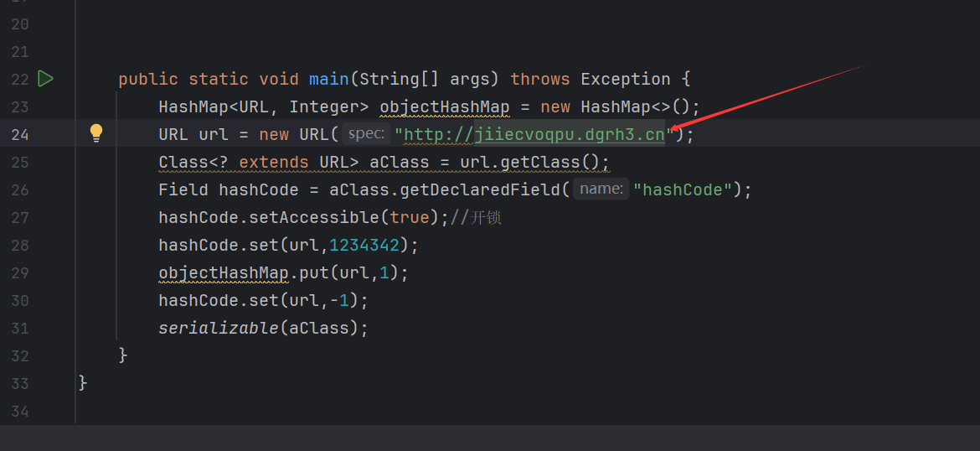Screen dimensions: 980x451
Task: Open the http://jiiecvoqpu.dgrh3.cn URL string
Action: coord(534,134)
